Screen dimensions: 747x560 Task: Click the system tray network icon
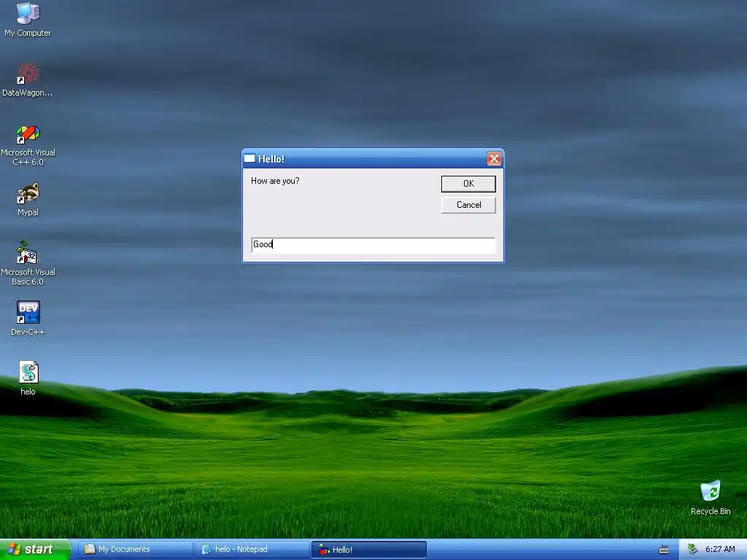coord(693,550)
